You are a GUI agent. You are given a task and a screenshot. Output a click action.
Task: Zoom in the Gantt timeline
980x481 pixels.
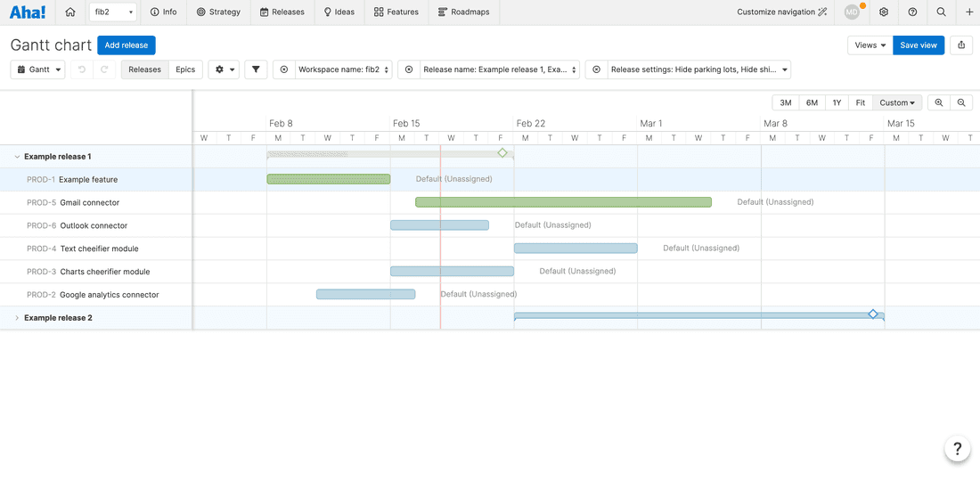tap(939, 102)
